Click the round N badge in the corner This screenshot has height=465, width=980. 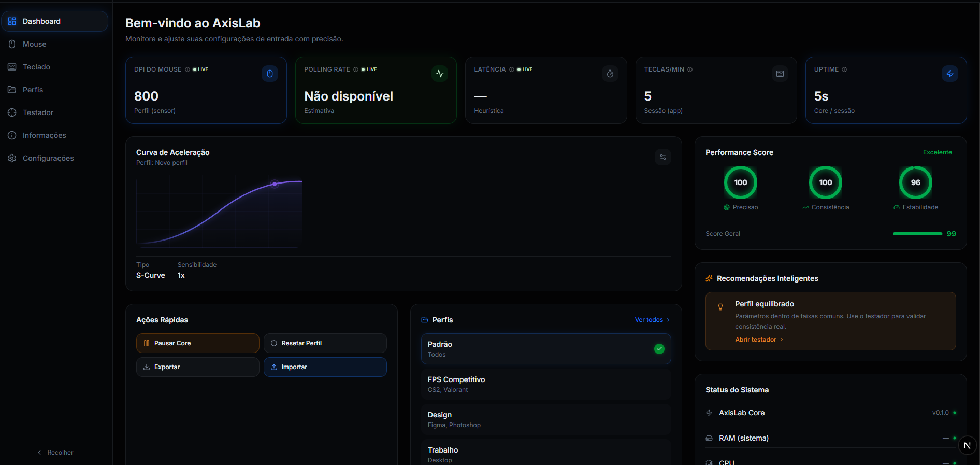[967, 445]
